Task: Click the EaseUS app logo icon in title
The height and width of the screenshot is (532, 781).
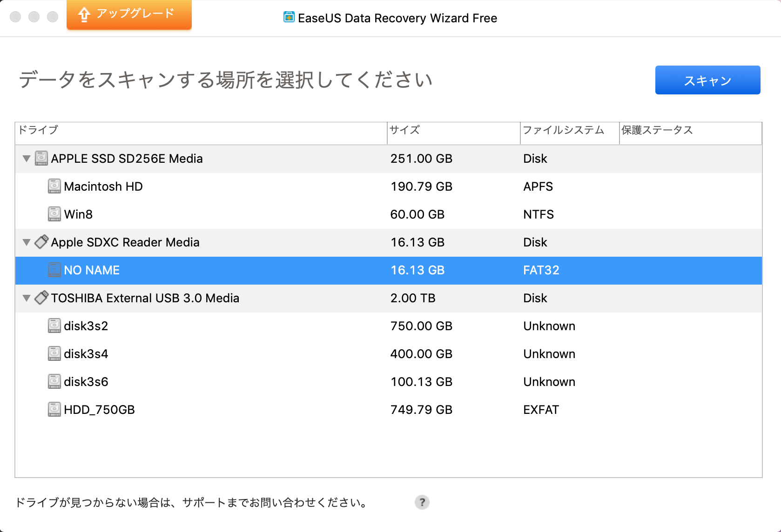Action: click(289, 17)
